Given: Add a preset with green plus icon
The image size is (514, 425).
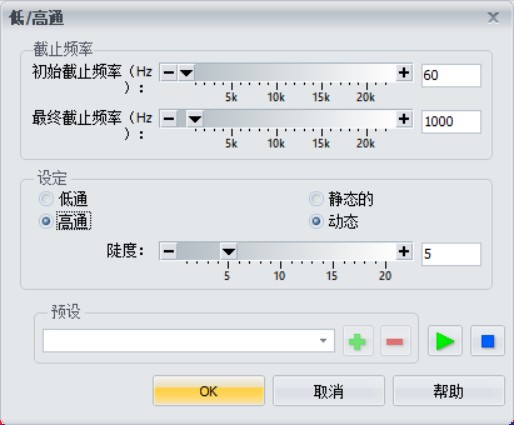Looking at the screenshot, I should click(x=358, y=341).
